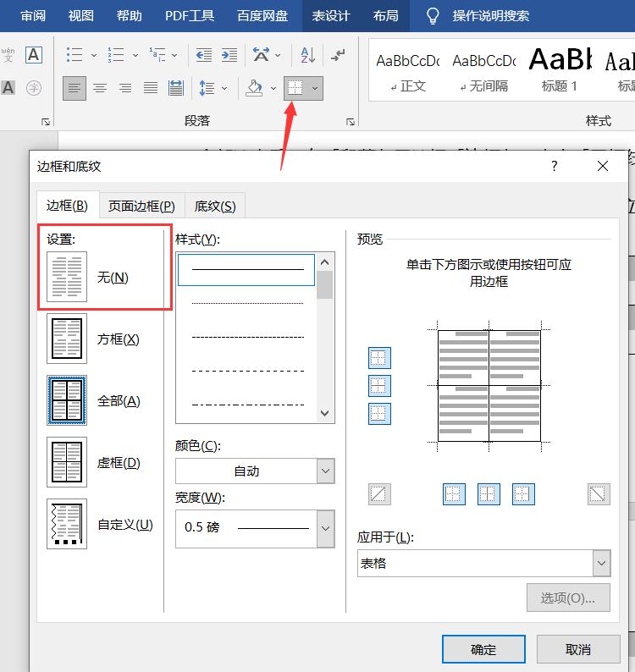
Task: Click the center align paragraph icon
Action: tap(100, 88)
